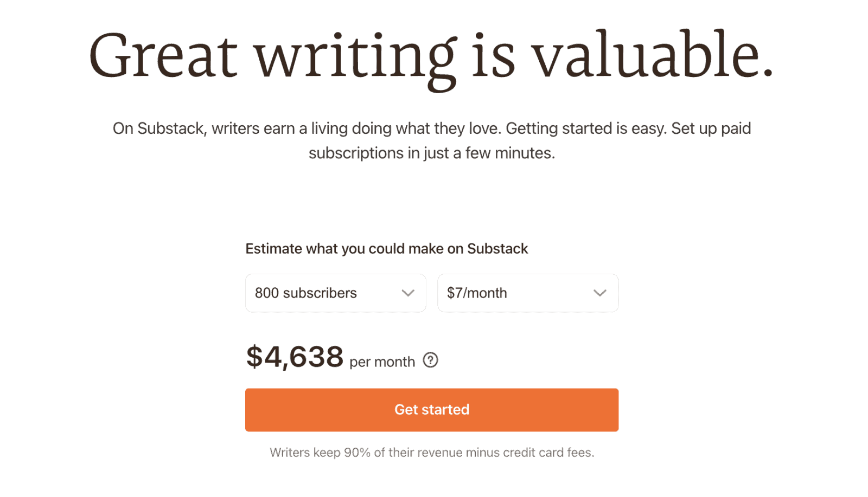
Task: Click the "per month" label beside earnings
Action: point(382,362)
